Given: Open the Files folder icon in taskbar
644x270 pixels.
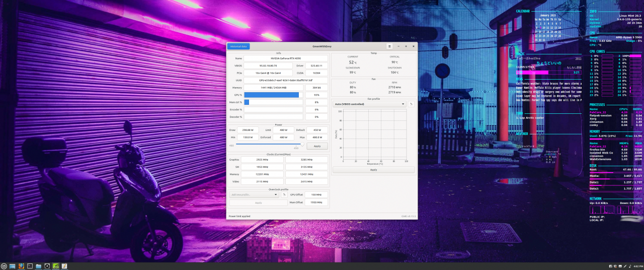Looking at the screenshot, I should tap(38, 265).
